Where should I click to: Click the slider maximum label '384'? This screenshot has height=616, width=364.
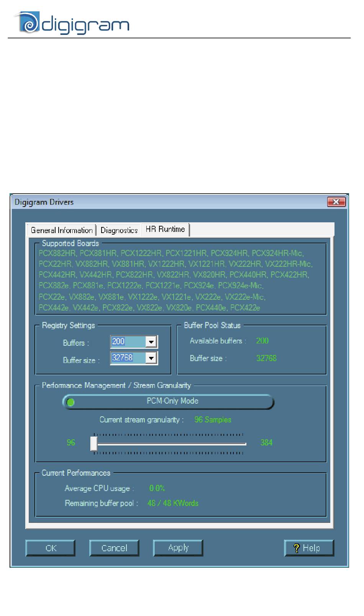[266, 443]
